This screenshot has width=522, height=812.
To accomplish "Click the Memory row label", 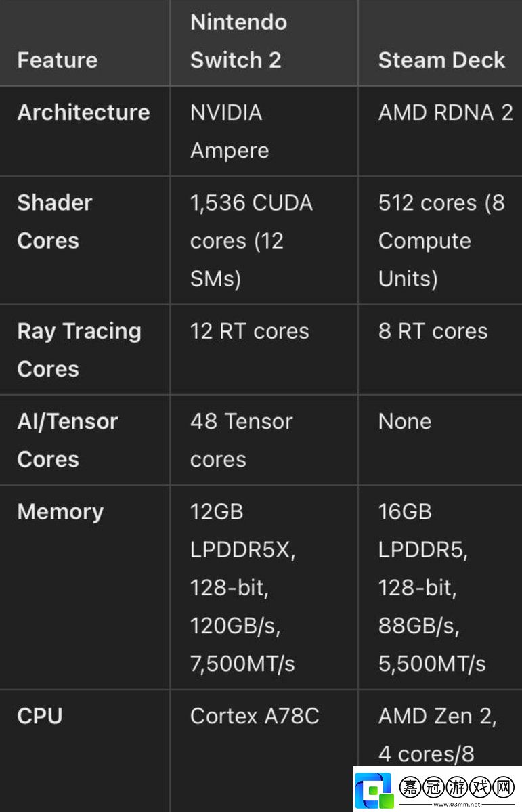I will (60, 511).
